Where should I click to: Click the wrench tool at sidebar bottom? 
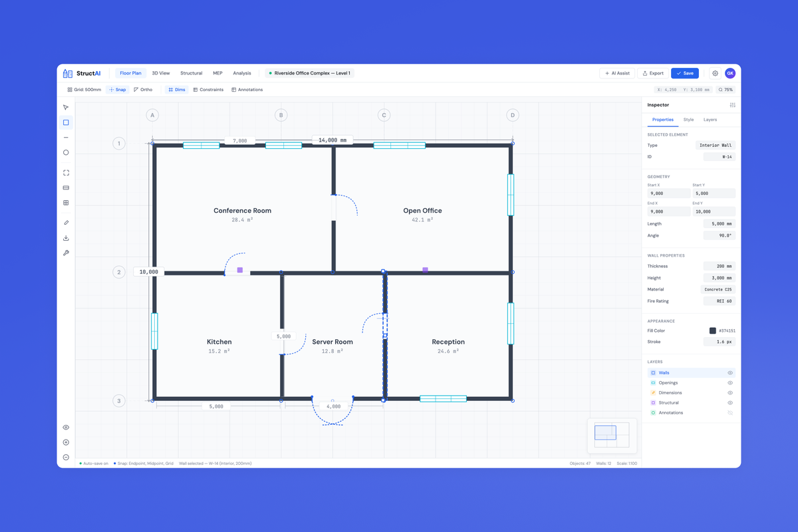pyautogui.click(x=66, y=253)
